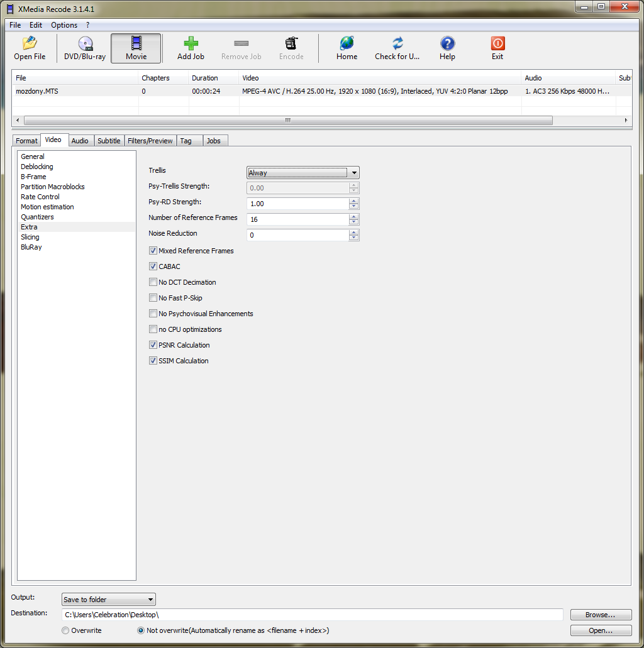Decrease Number of Reference Frames spinner
The height and width of the screenshot is (648, 644).
coord(353,222)
